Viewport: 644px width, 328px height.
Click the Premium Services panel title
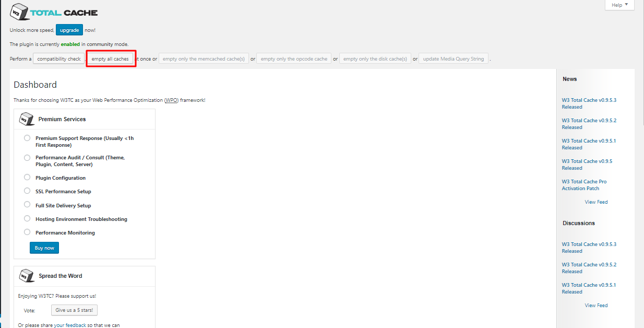(62, 119)
